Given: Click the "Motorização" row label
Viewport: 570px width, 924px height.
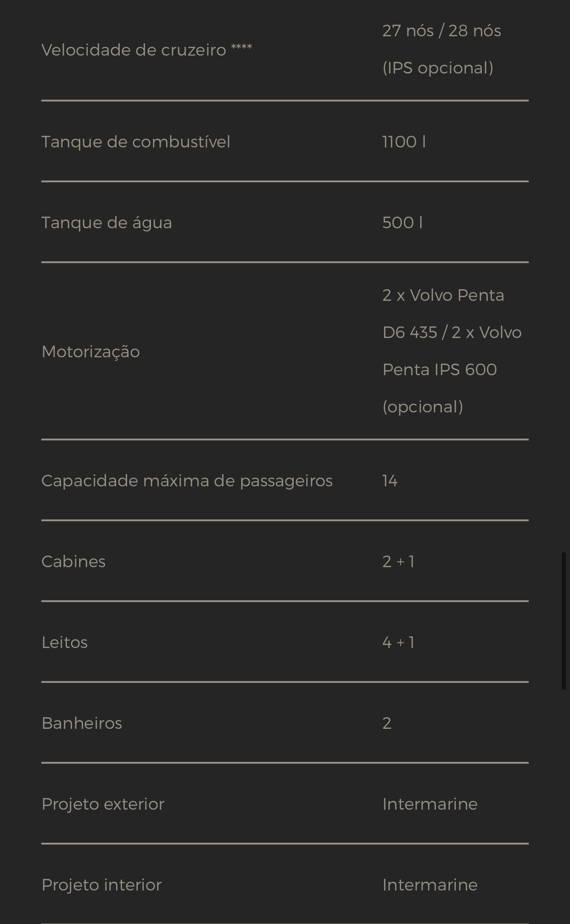Looking at the screenshot, I should click(x=90, y=352).
